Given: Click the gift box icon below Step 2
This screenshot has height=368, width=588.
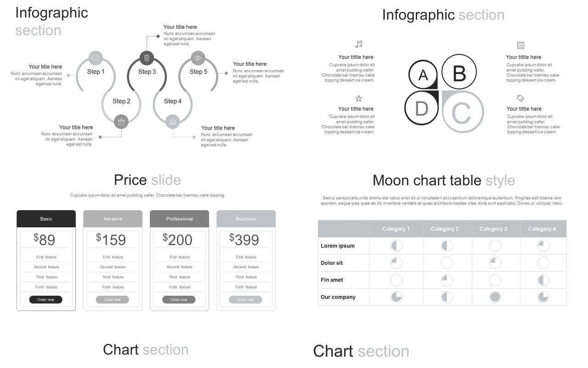Looking at the screenshot, I should tap(121, 122).
